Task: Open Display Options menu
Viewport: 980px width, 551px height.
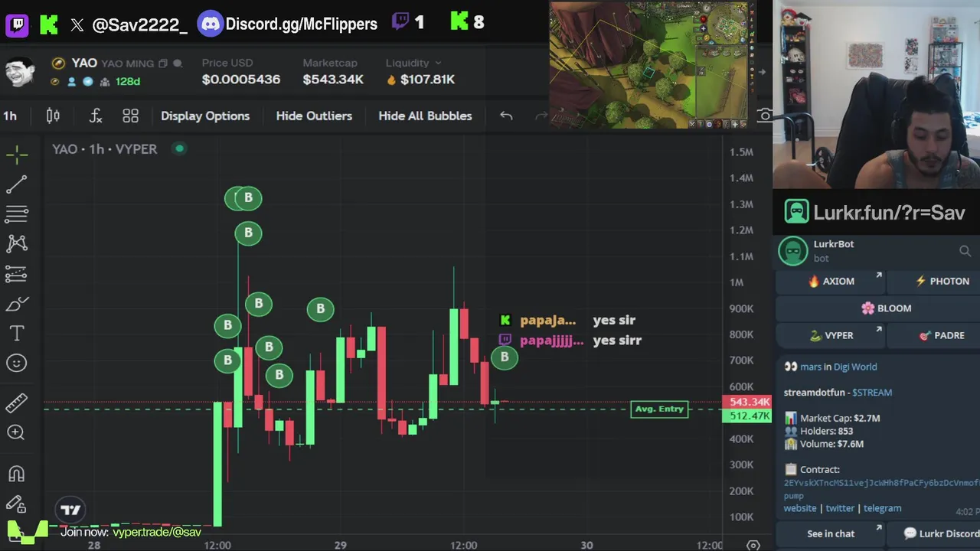Action: 205,116
